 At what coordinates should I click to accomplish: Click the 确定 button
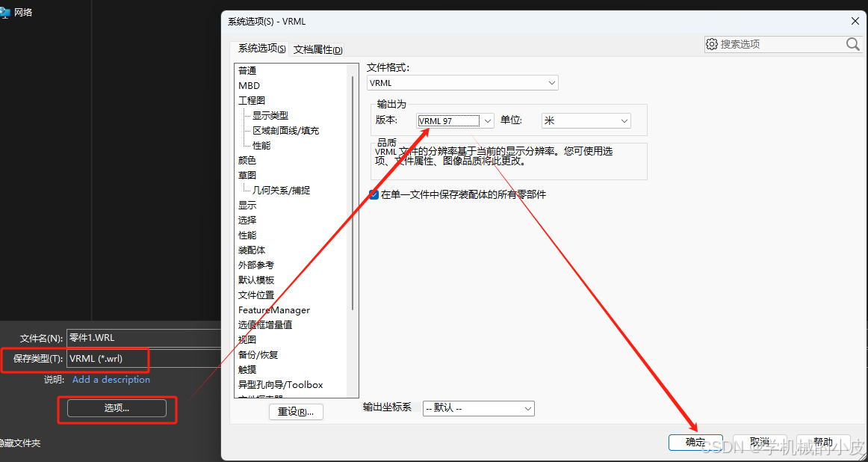tap(695, 442)
